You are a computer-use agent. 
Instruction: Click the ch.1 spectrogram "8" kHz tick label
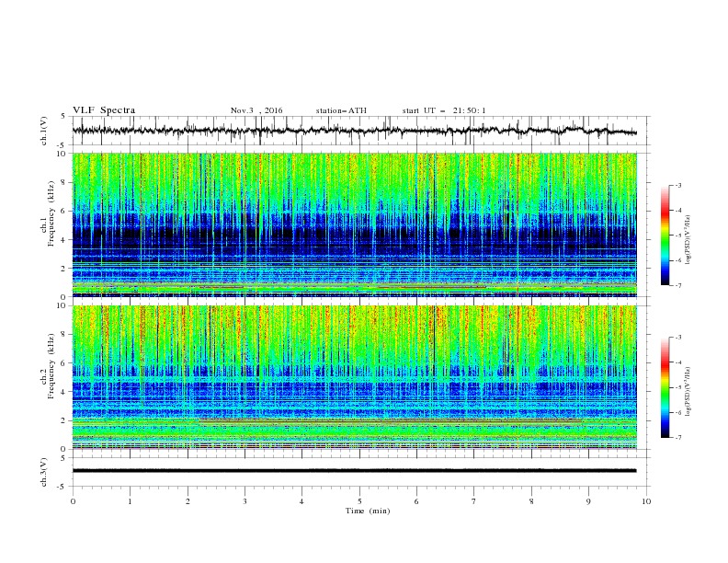64,182
